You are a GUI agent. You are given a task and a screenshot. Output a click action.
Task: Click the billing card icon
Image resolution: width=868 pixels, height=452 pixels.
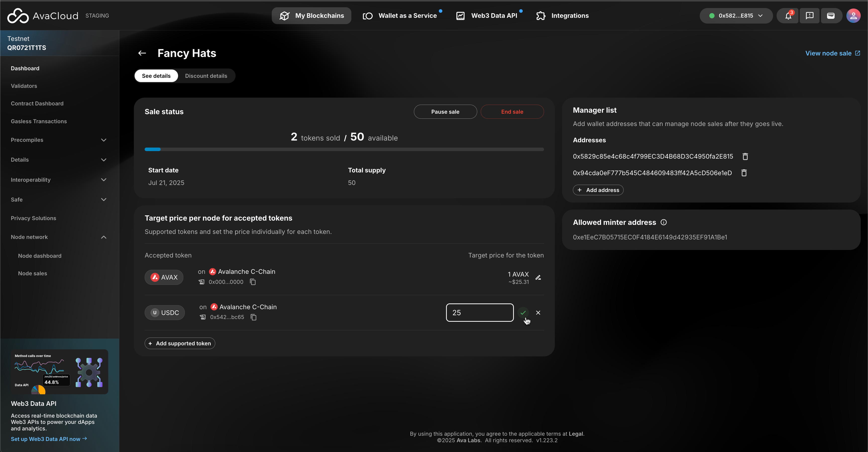[x=831, y=16]
